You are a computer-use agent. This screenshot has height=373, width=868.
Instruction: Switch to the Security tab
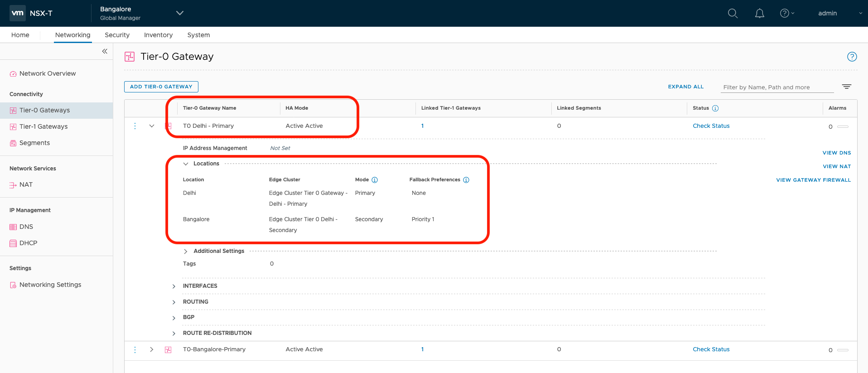(x=117, y=35)
